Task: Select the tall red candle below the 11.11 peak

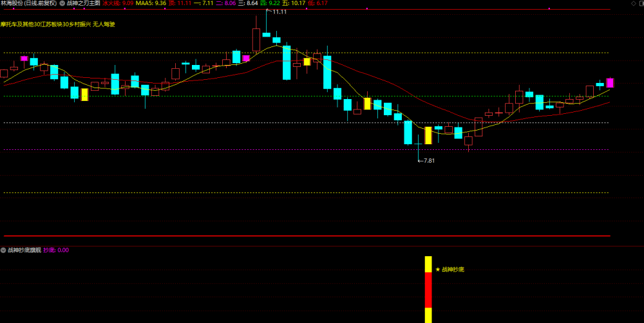Action: coord(256,40)
